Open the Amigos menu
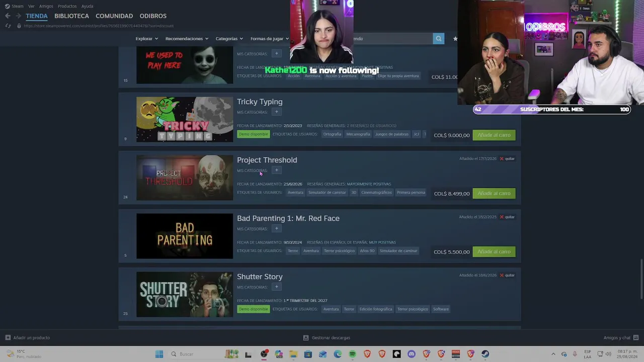 click(46, 6)
